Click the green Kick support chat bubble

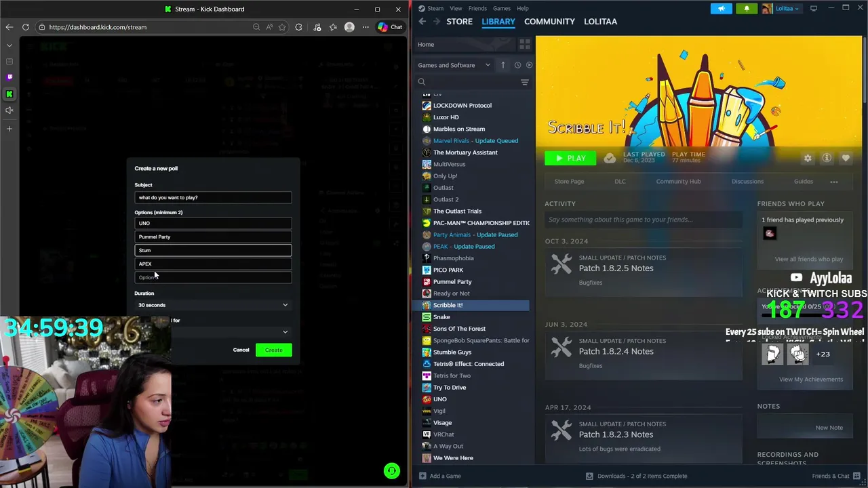pos(391,470)
